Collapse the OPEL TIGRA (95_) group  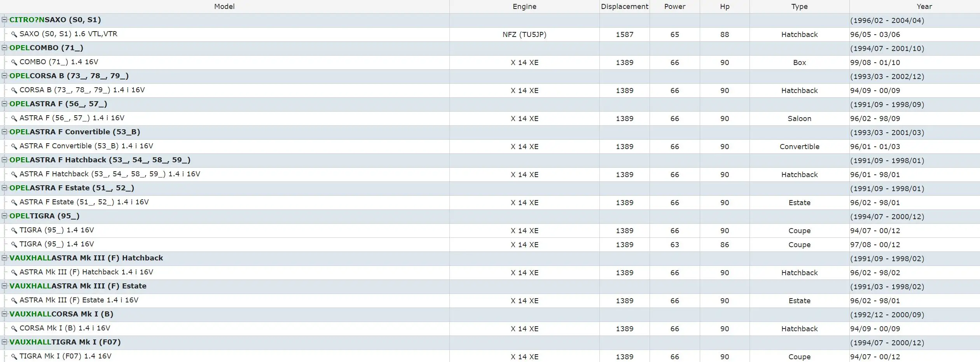tap(4, 216)
